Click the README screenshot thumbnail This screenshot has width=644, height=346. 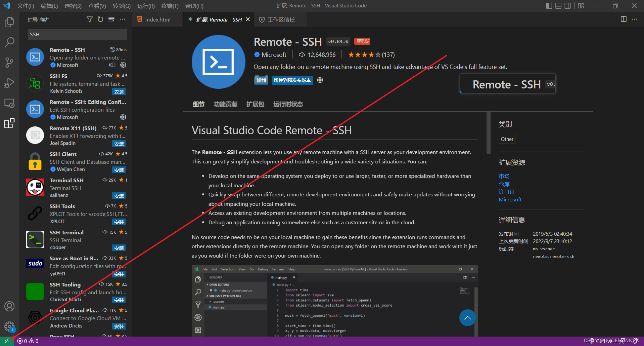pyautogui.click(x=335, y=301)
